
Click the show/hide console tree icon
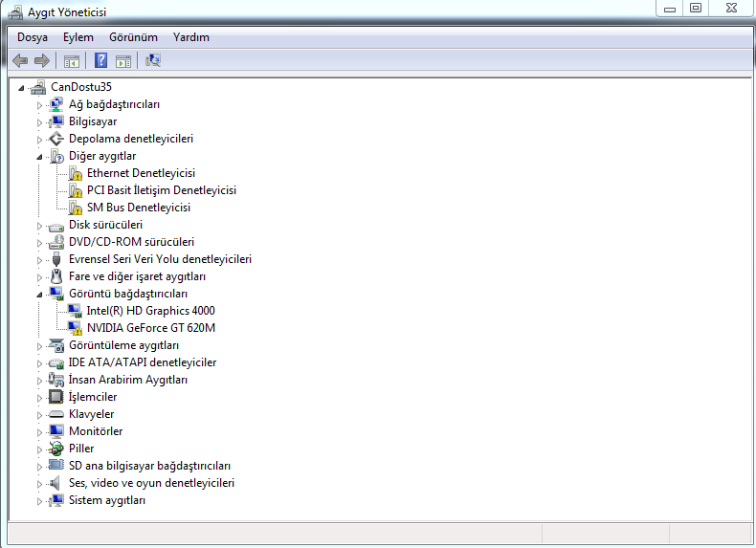tap(72, 61)
